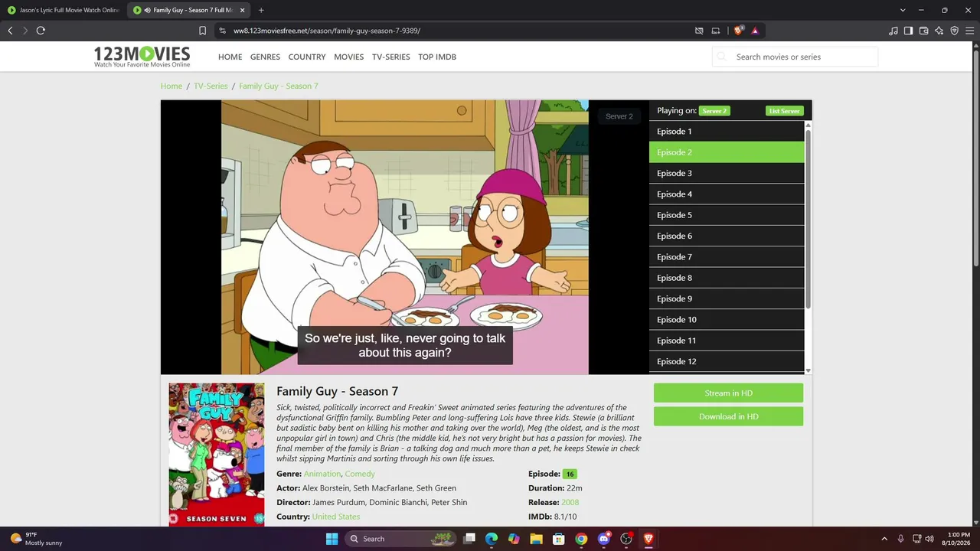Open Google Chrome from the taskbar

(x=581, y=539)
